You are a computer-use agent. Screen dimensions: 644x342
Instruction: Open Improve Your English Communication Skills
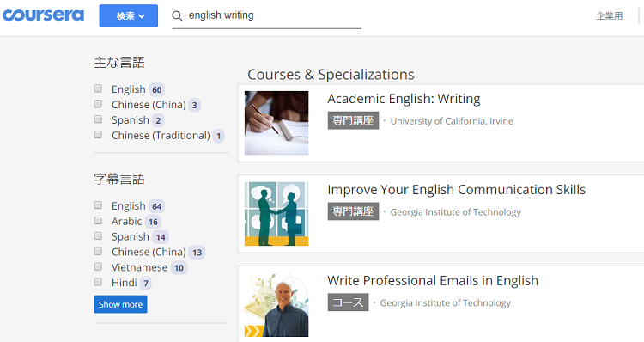[x=456, y=190]
